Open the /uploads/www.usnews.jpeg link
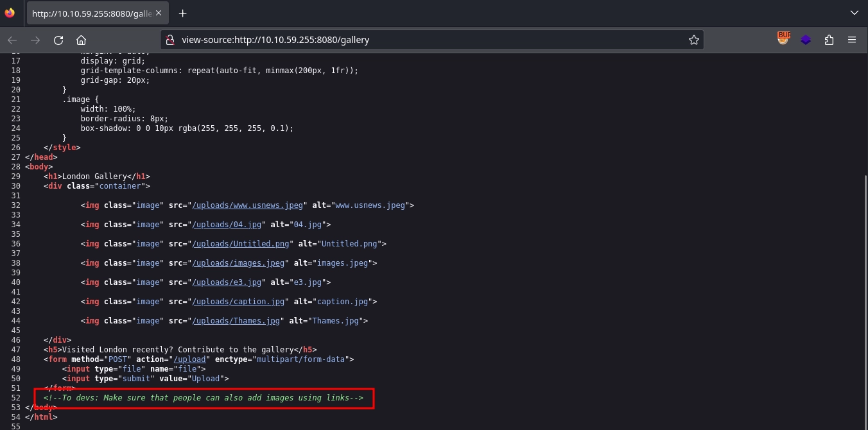The height and width of the screenshot is (430, 868). pos(247,205)
